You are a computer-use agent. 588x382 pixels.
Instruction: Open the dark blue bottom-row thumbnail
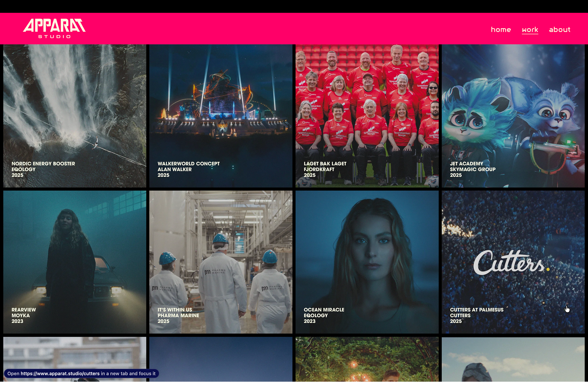pyautogui.click(x=221, y=359)
